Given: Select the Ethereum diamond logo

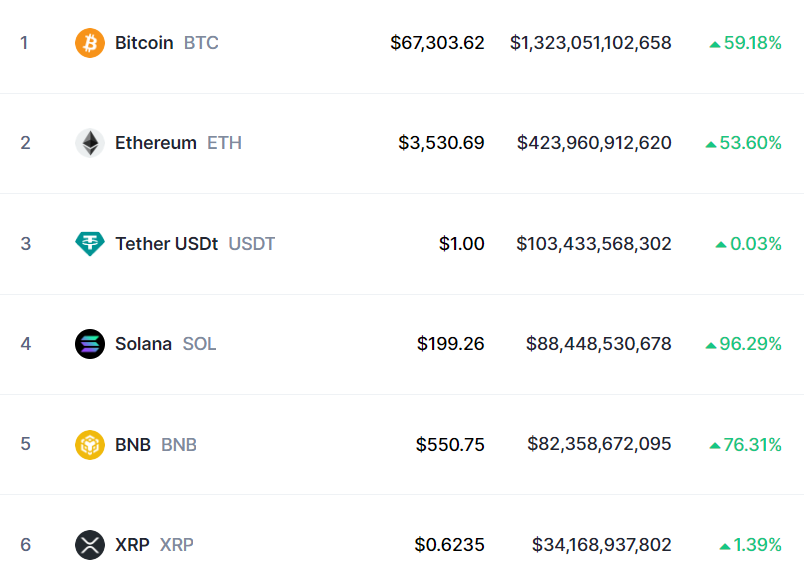Looking at the screenshot, I should pos(89,143).
